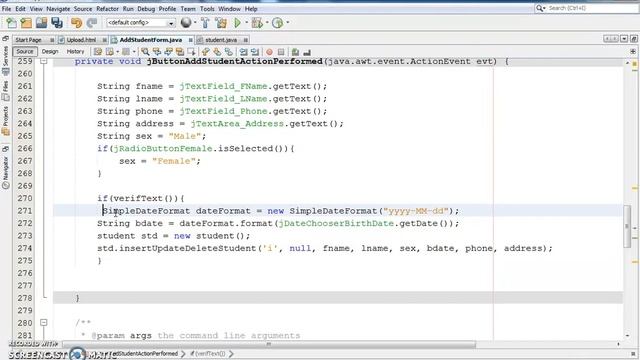
Task: Run project with green play icon
Action: click(x=237, y=23)
